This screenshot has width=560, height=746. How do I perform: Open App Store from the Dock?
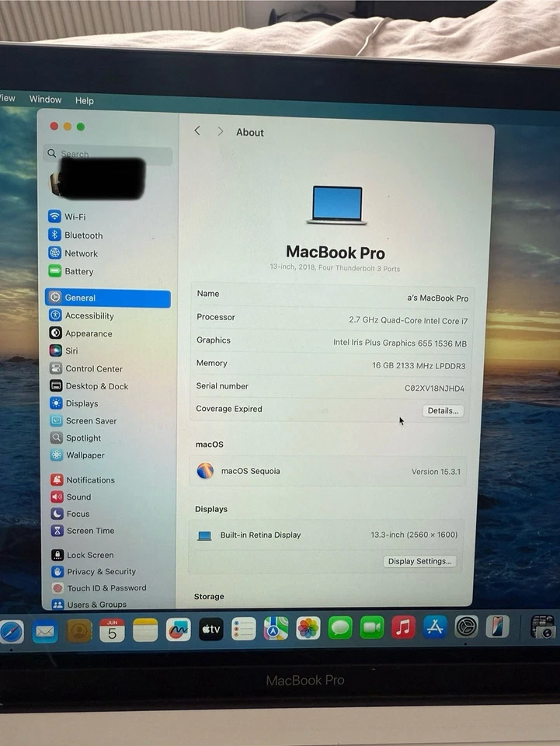[435, 626]
